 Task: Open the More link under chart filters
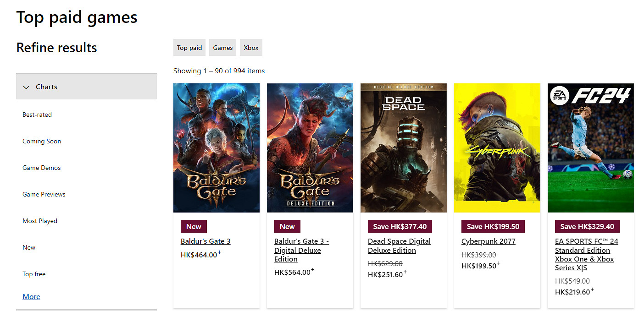[31, 296]
